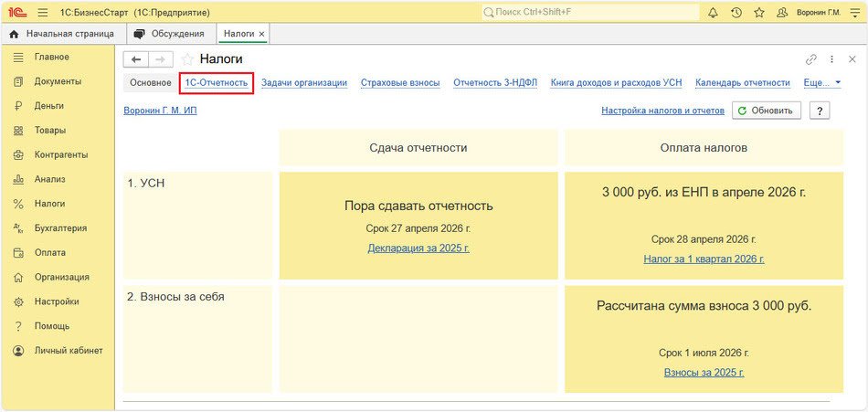Open the Главное sidebar section
Screen dimensions: 868x412
(51, 57)
